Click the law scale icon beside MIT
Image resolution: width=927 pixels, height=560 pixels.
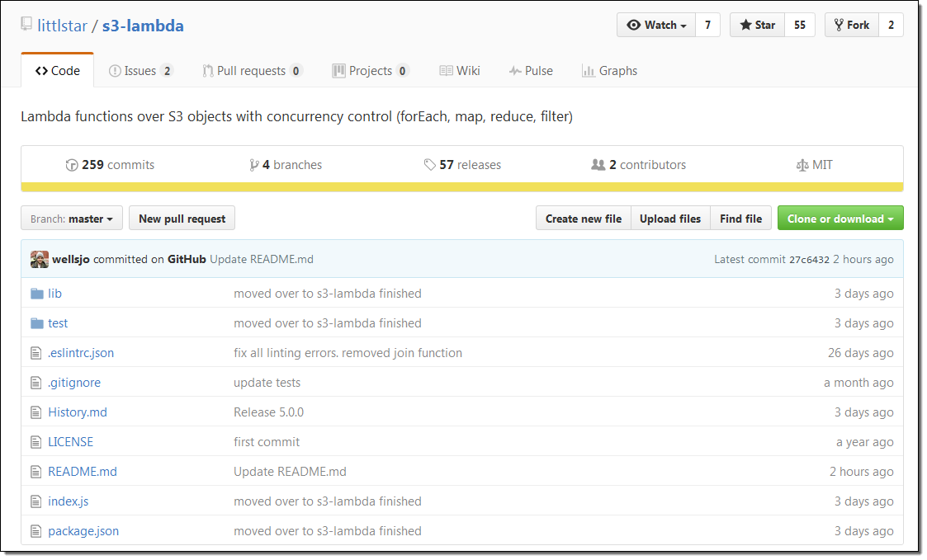(802, 166)
